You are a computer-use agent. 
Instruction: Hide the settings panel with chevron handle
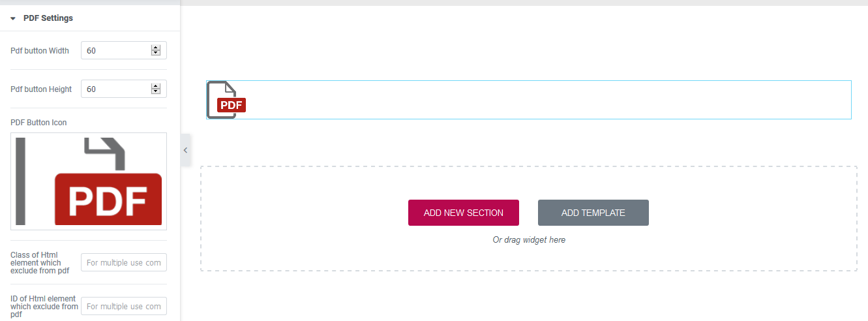point(186,150)
